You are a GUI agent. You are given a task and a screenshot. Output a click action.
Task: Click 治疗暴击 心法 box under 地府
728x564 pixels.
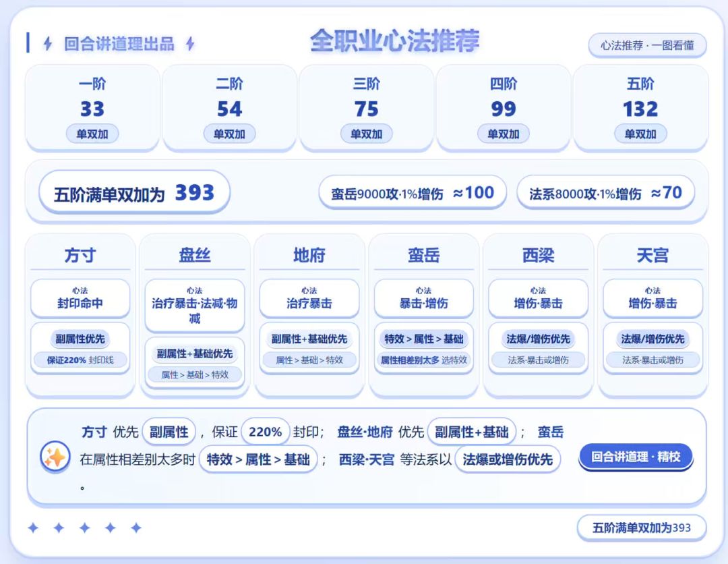[x=309, y=298]
